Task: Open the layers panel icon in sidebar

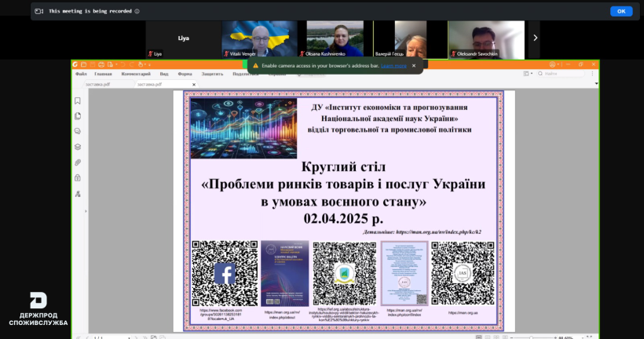Action: (78, 147)
